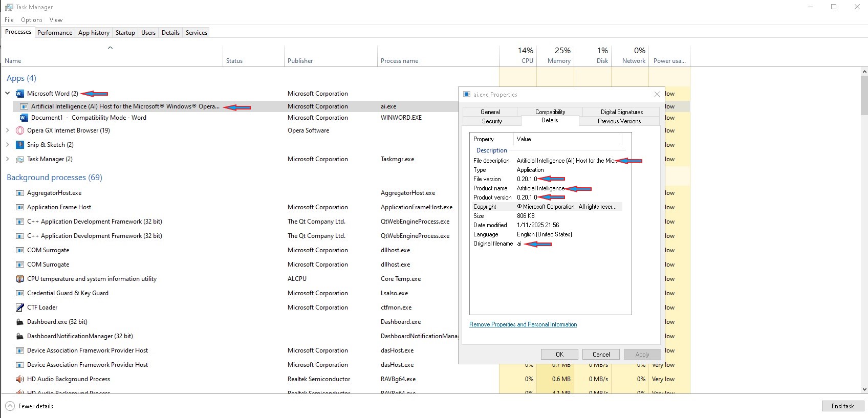
Task: Click the Dashboard.exe process icon
Action: [x=20, y=322]
